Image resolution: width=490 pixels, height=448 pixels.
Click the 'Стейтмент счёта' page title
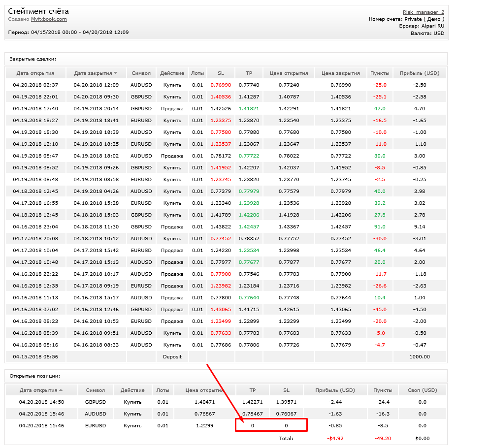[x=38, y=11]
